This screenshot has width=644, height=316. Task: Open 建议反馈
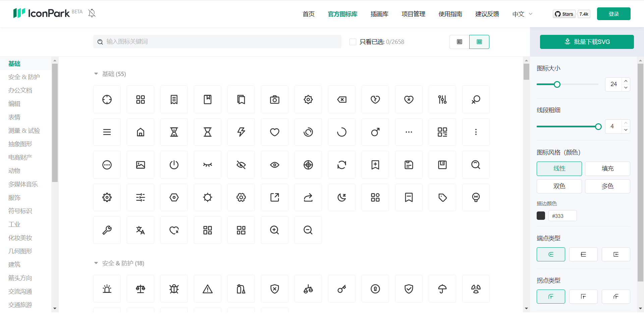click(x=487, y=14)
